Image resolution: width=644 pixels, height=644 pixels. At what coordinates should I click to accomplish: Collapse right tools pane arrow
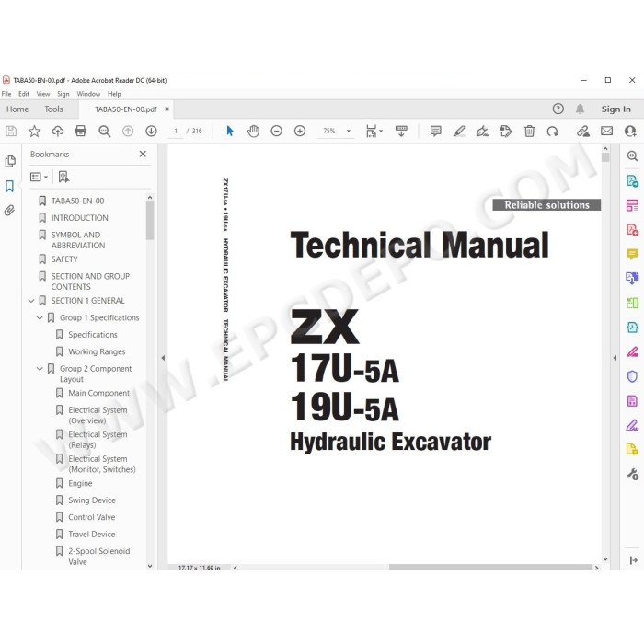(615, 358)
